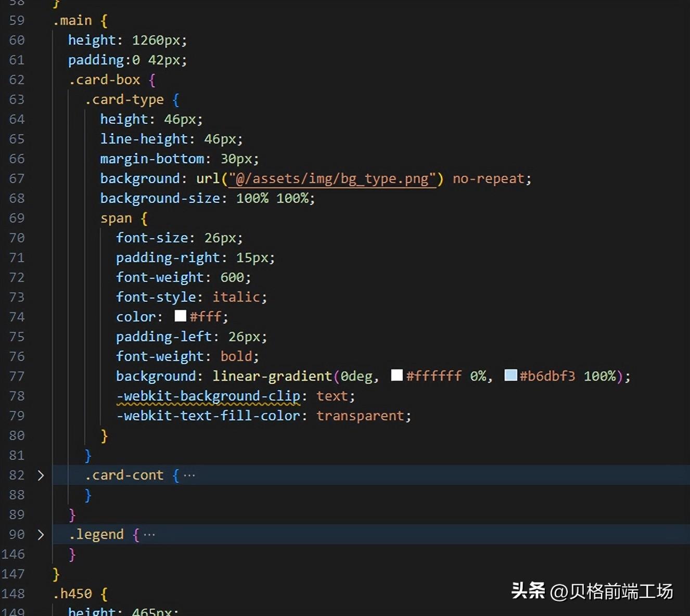690x616 pixels.
Task: Click the 'transparent' value
Action: 360,416
